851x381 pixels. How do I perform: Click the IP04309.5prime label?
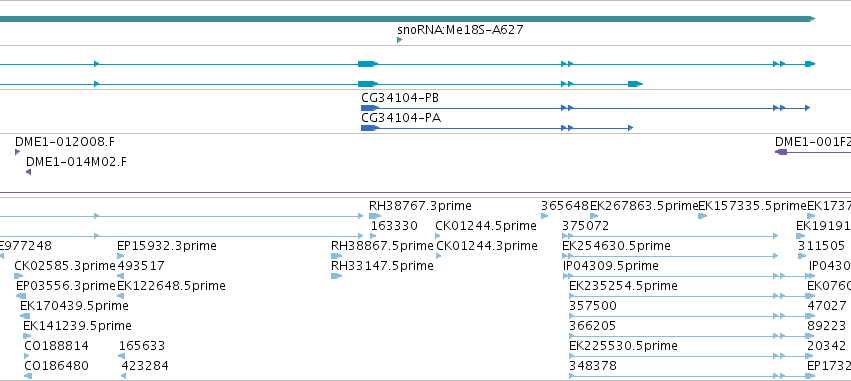pyautogui.click(x=611, y=266)
